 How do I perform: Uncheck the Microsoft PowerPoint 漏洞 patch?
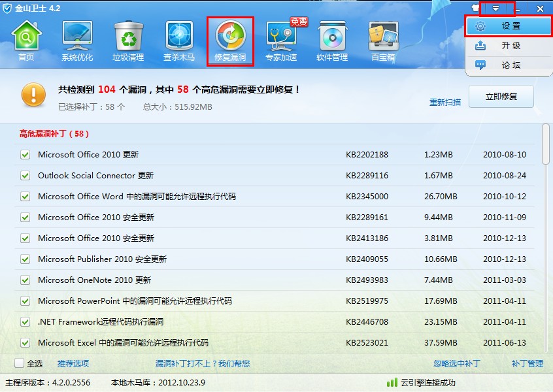[25, 301]
